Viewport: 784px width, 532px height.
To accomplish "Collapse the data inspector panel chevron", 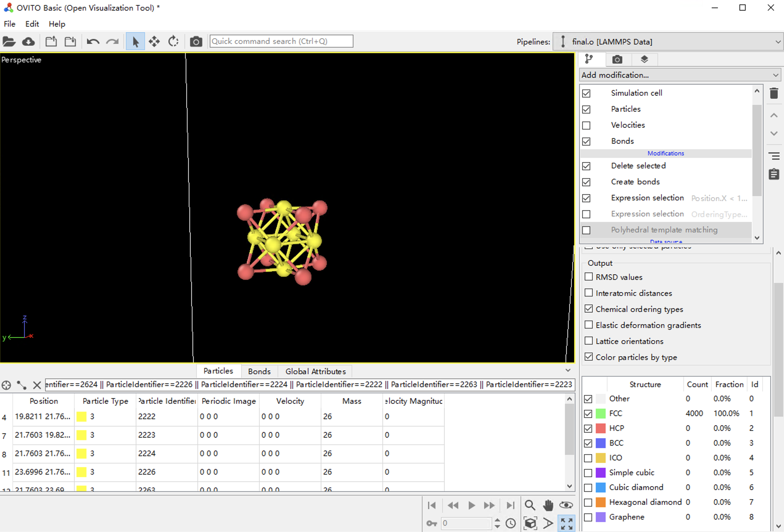I will [568, 370].
